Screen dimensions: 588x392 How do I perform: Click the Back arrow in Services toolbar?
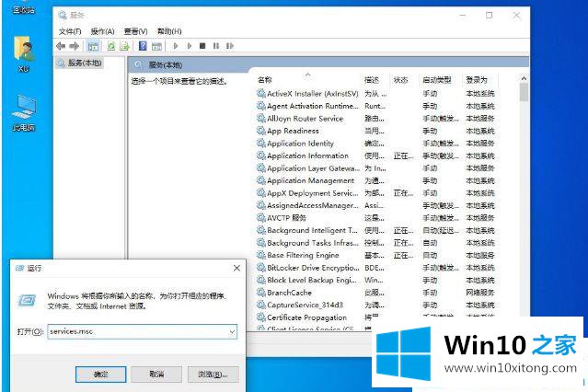pyautogui.click(x=61, y=46)
